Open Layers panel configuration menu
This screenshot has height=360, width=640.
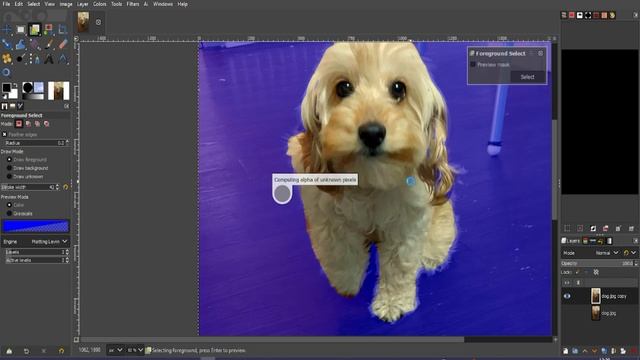636,241
